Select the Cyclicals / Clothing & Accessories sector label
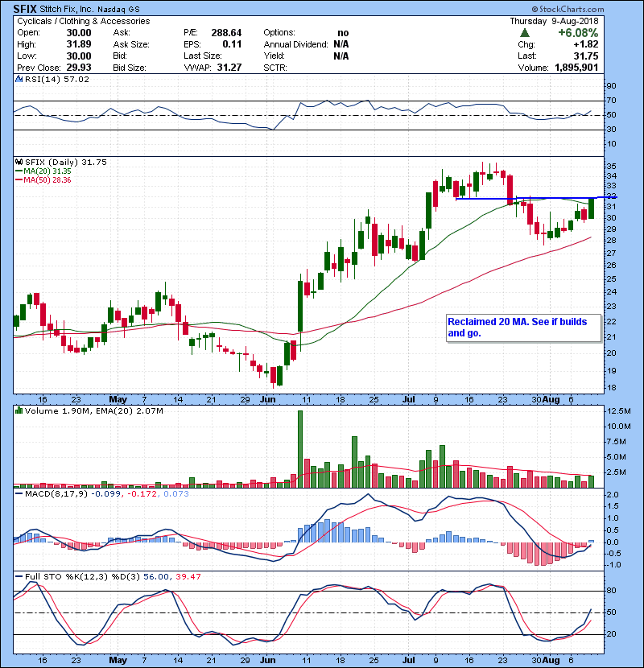This screenshot has width=644, height=668. tap(84, 21)
